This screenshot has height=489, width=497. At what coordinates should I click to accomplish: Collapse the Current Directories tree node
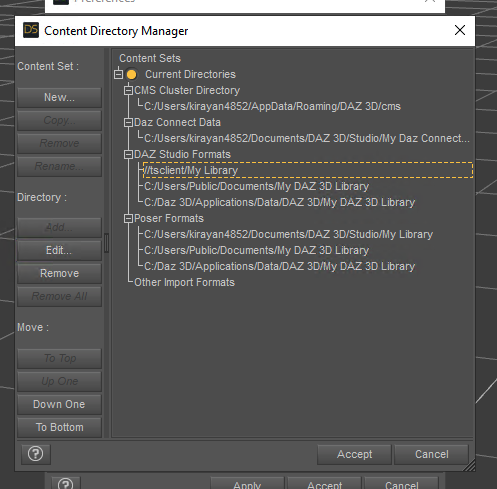[x=118, y=74]
